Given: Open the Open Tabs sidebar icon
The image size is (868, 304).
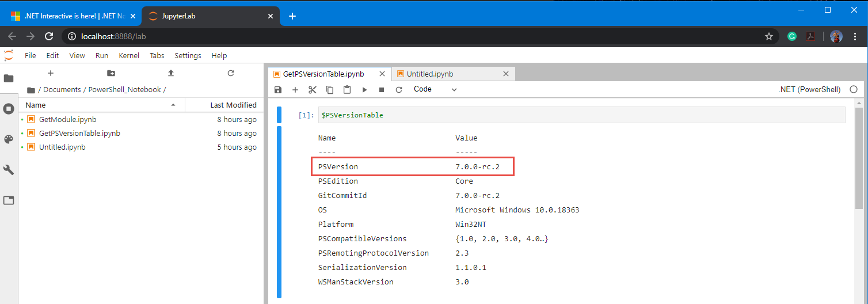Looking at the screenshot, I should 9,200.
